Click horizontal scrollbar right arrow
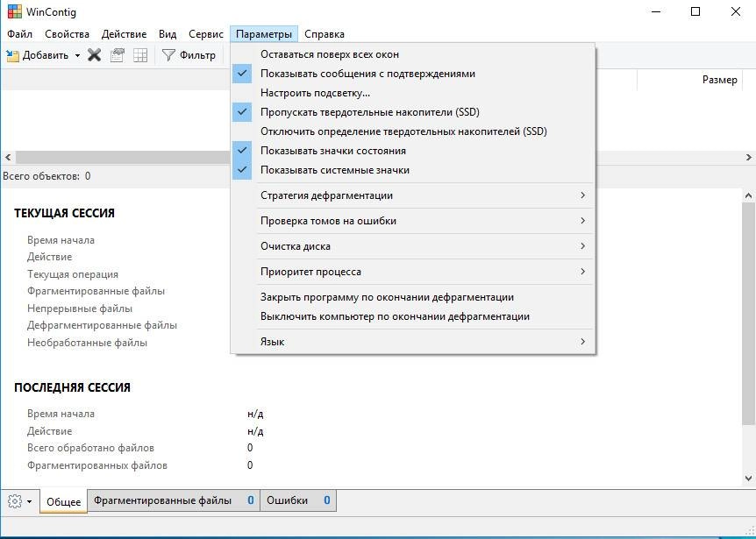The image size is (756, 539). pyautogui.click(x=748, y=158)
